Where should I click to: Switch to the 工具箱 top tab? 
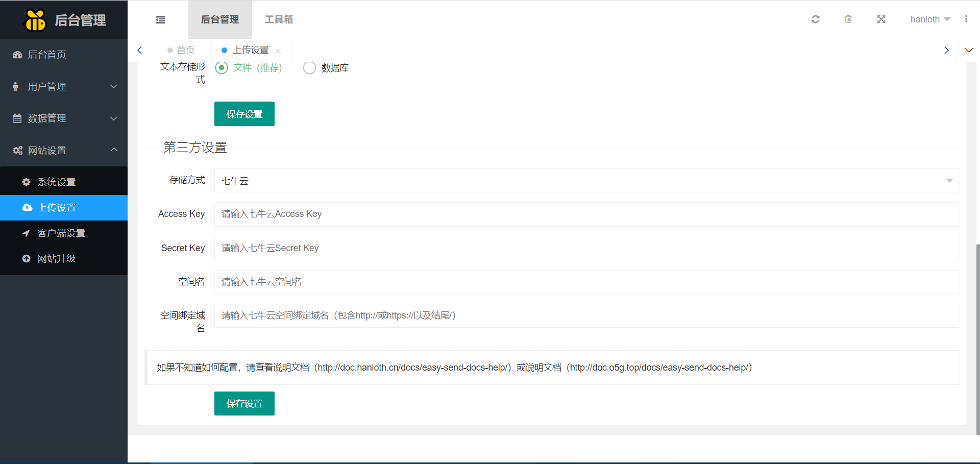click(279, 19)
